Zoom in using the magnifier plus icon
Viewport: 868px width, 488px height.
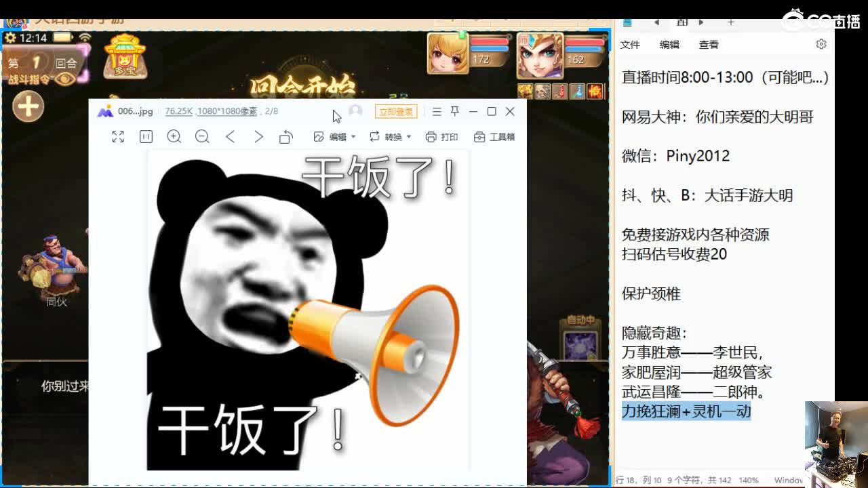click(x=174, y=137)
